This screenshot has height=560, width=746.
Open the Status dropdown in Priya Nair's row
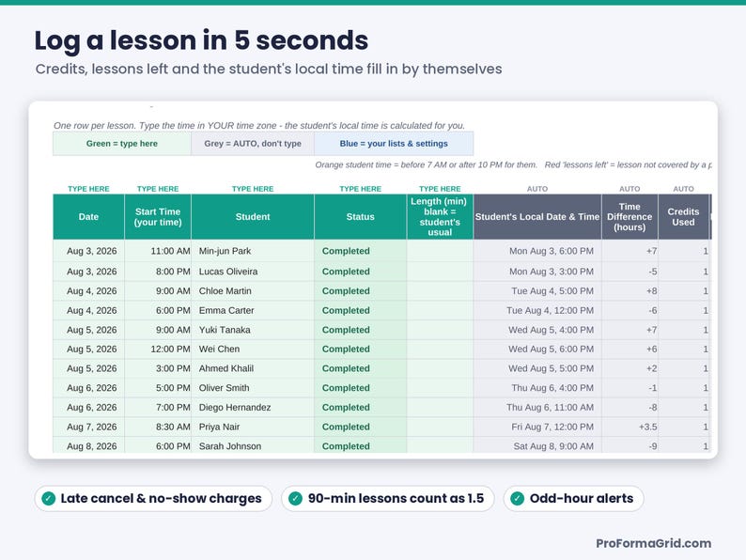360,427
